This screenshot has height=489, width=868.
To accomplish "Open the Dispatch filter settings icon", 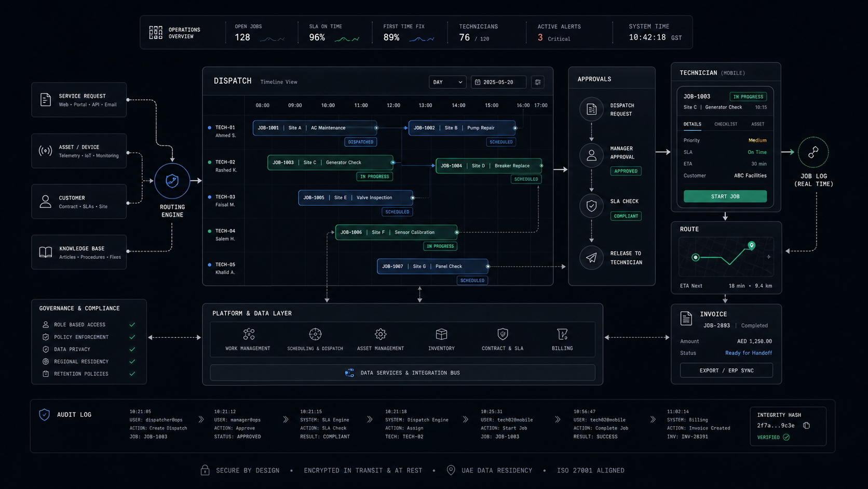I will pyautogui.click(x=538, y=82).
